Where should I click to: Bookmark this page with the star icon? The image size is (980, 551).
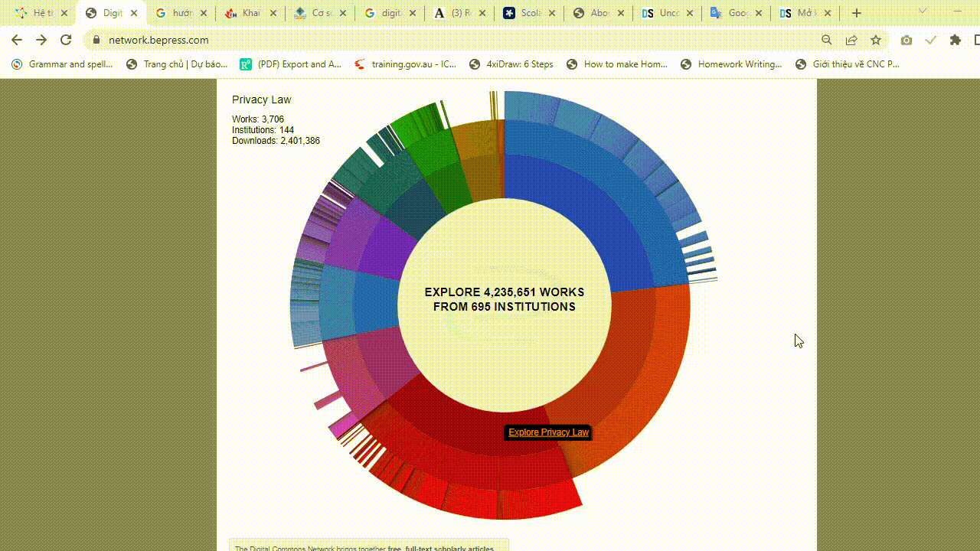(876, 40)
